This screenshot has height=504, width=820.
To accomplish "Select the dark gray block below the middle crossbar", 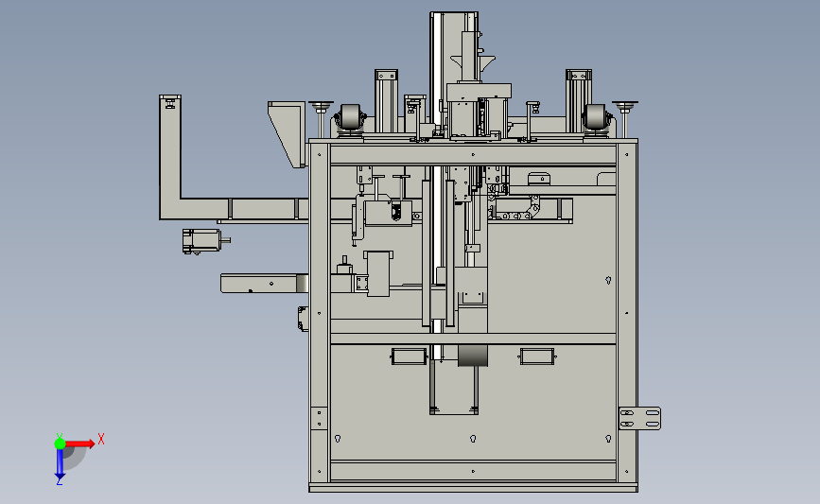I will pos(473,356).
